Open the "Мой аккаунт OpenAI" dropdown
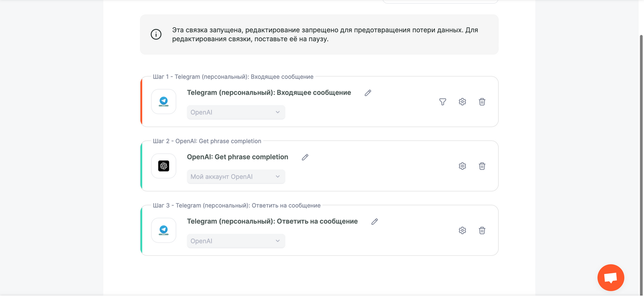This screenshot has height=297, width=644. (236, 177)
